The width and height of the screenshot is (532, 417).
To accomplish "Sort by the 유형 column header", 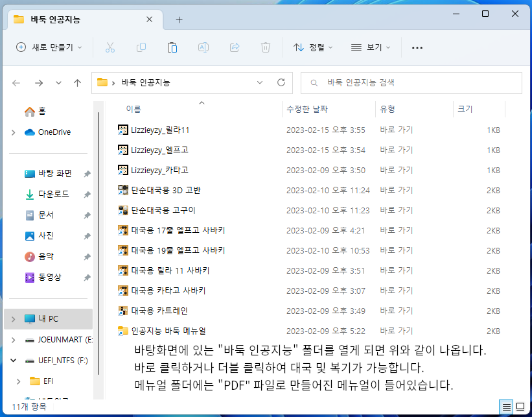I will click(387, 109).
